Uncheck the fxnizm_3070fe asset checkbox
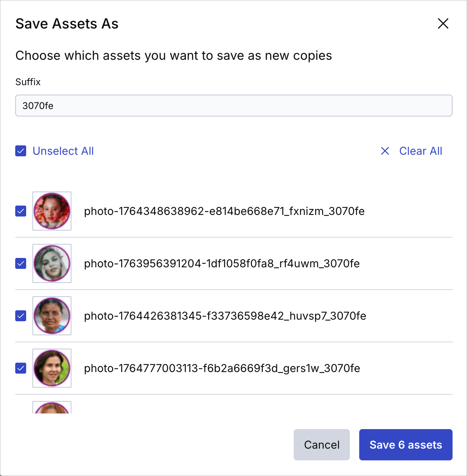 (x=21, y=211)
